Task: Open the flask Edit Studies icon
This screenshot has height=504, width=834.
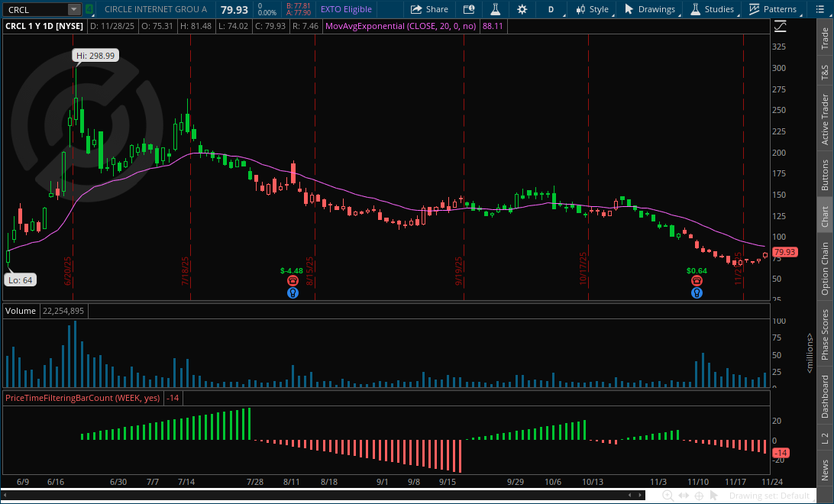Action: [x=495, y=9]
